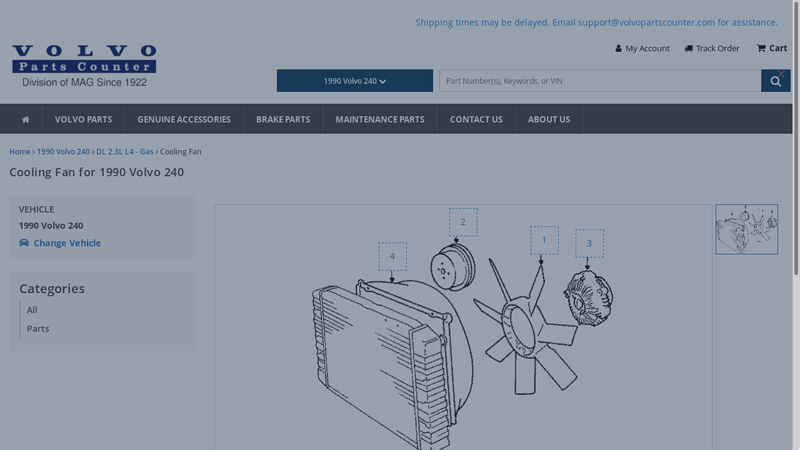Click the home icon in navigation bar
This screenshot has width=800, height=450.
point(25,119)
